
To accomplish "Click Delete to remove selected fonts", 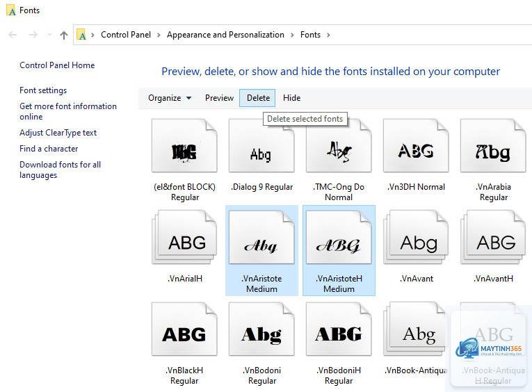I will (257, 98).
